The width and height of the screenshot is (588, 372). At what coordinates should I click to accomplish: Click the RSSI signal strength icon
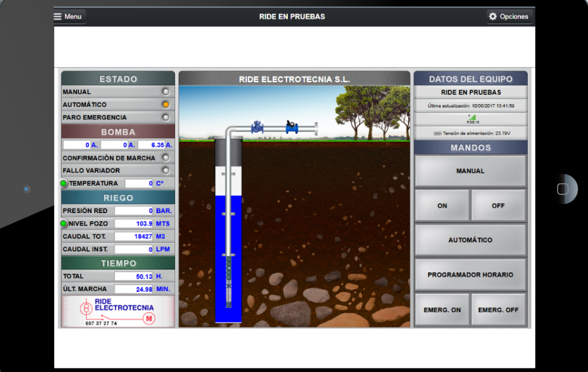[x=472, y=119]
